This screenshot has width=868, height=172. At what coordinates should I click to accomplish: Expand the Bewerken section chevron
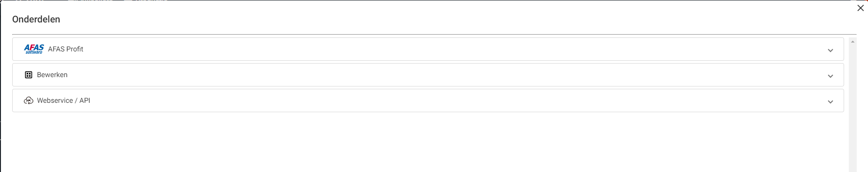[831, 76]
